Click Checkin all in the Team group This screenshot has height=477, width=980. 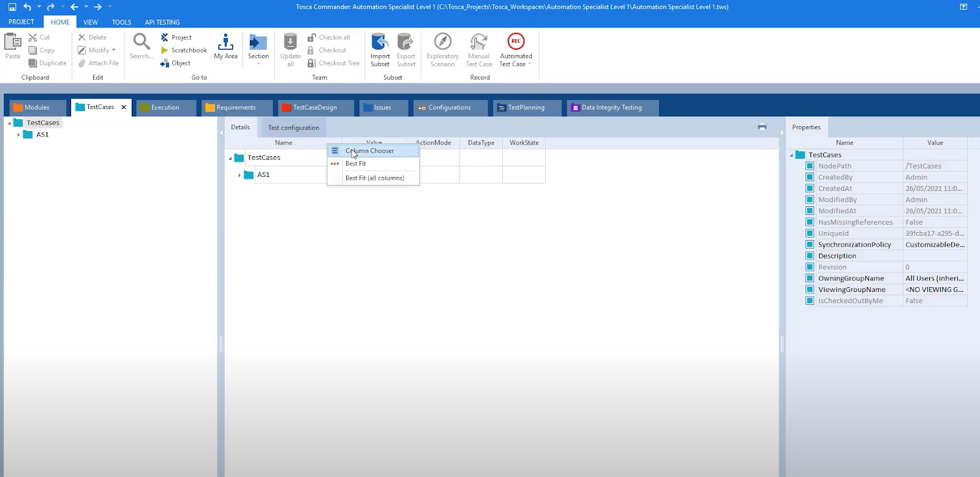point(329,37)
